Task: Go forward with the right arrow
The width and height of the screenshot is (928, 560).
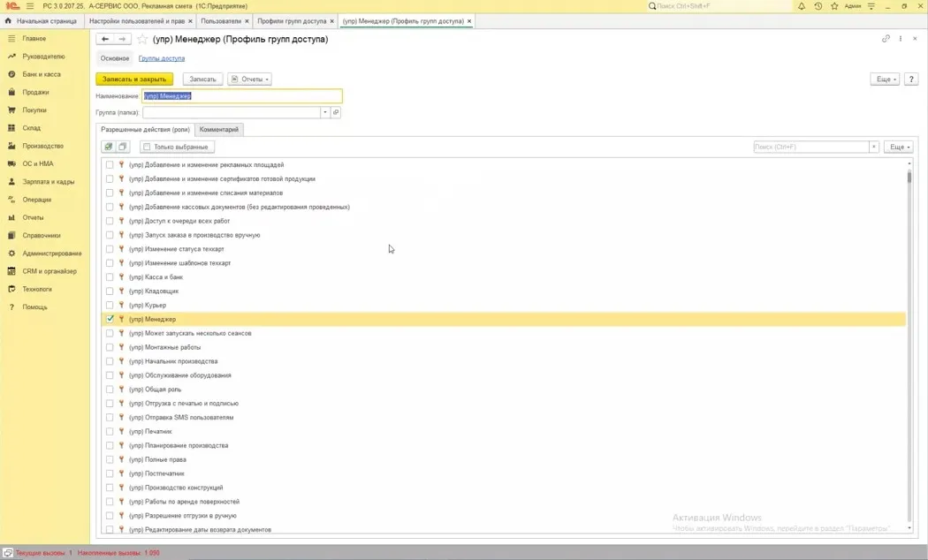Action: click(x=122, y=39)
